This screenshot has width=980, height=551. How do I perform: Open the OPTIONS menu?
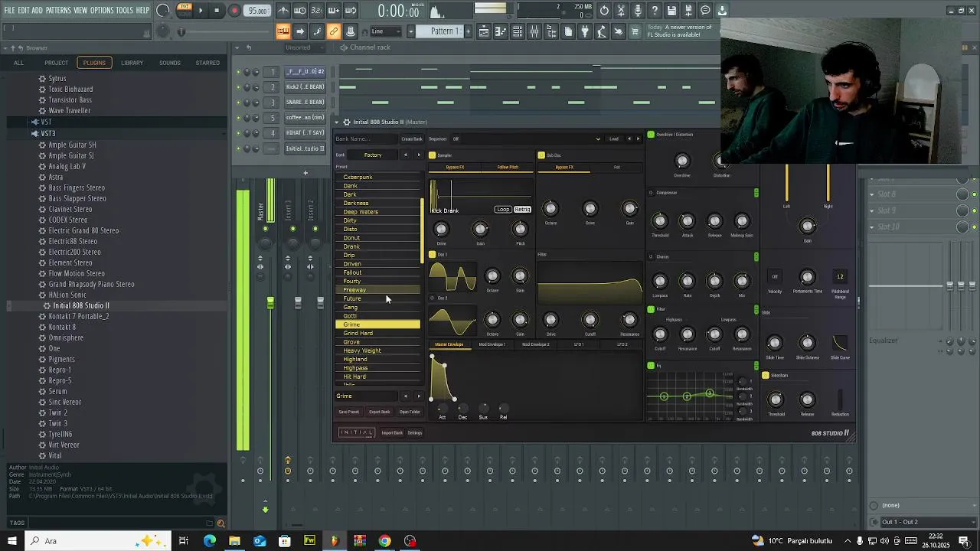coord(102,10)
